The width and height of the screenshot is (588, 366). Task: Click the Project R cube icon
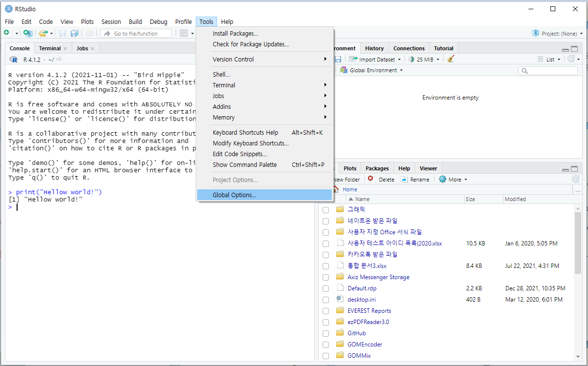[x=536, y=33]
